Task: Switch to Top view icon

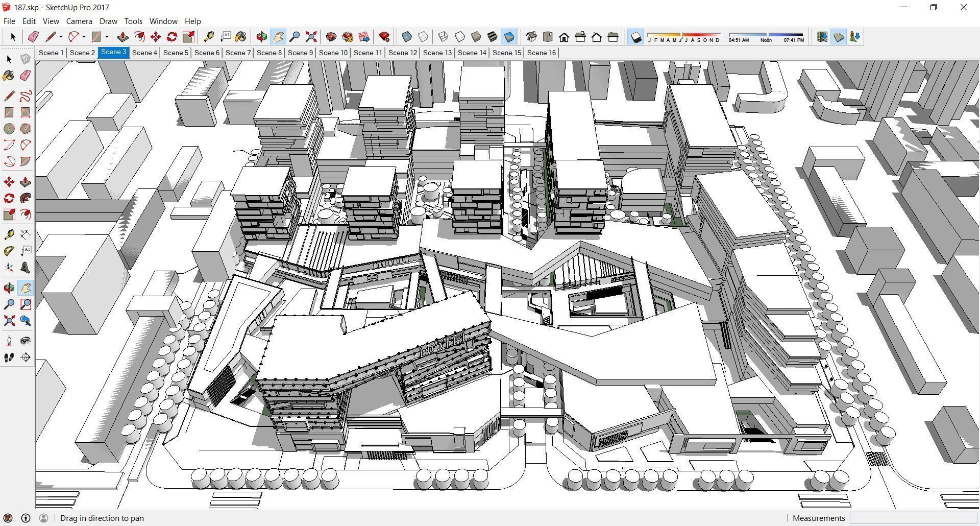Action: [x=548, y=37]
